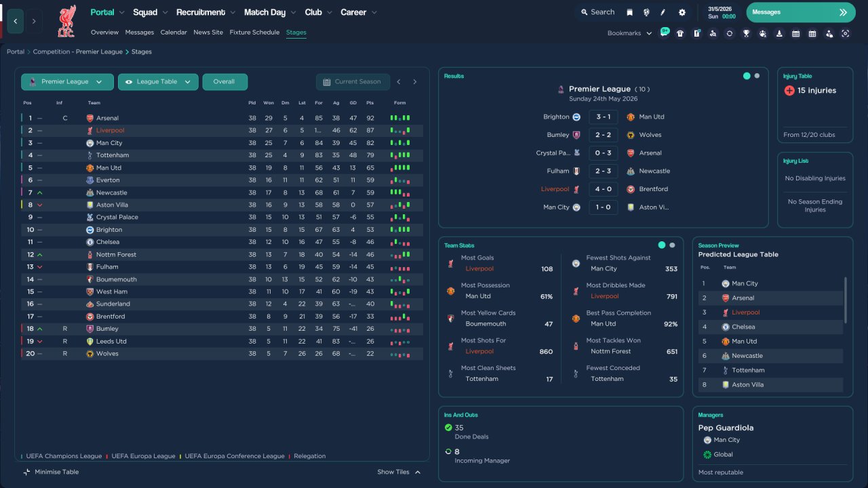This screenshot has width=868, height=488.
Task: Continue via the Messages button
Action: coord(800,12)
